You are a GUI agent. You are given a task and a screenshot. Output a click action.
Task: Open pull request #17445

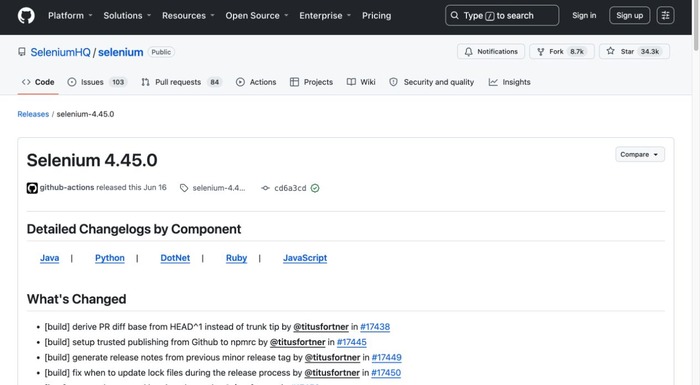pyautogui.click(x=352, y=342)
